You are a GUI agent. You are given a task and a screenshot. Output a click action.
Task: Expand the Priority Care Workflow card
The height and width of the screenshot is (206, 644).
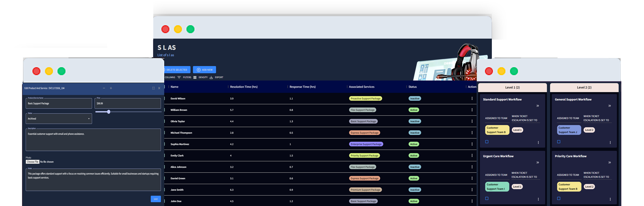610,163
